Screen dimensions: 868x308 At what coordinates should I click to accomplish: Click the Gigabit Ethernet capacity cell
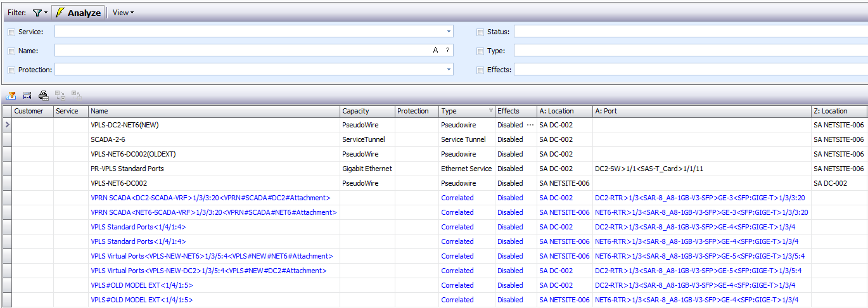click(367, 169)
